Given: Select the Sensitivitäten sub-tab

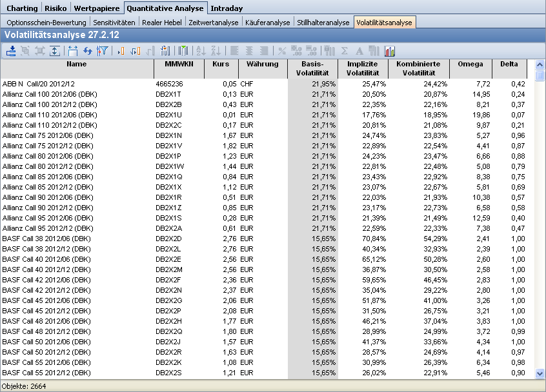Looking at the screenshot, I should (114, 23).
